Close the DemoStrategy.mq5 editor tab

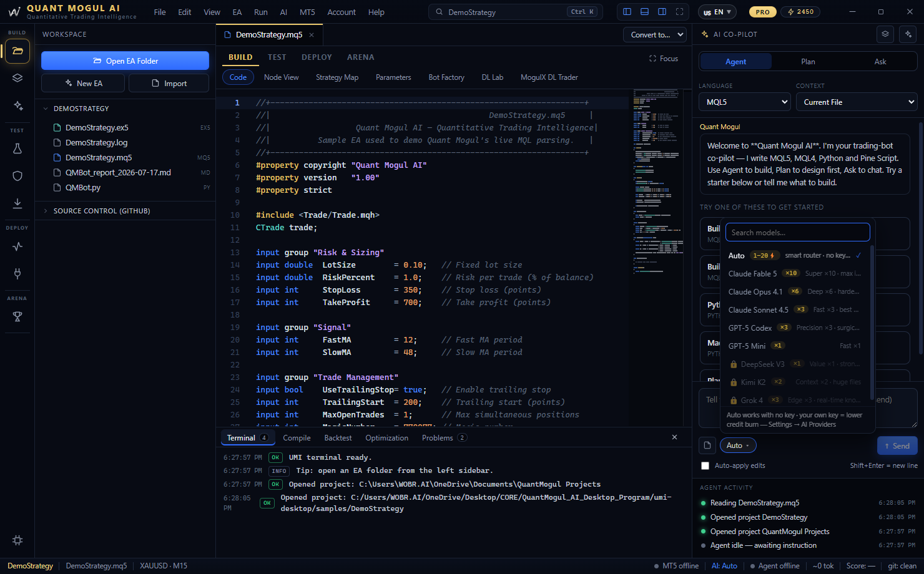tap(312, 35)
